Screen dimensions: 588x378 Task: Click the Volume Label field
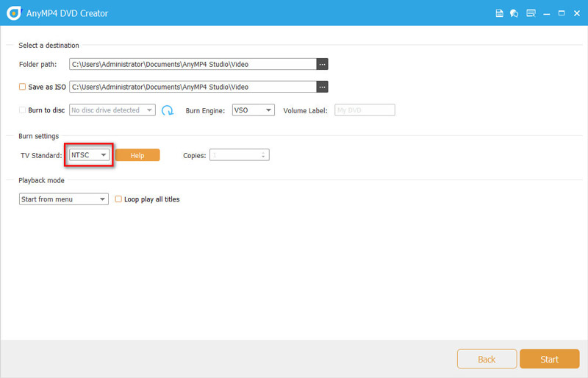pos(365,110)
